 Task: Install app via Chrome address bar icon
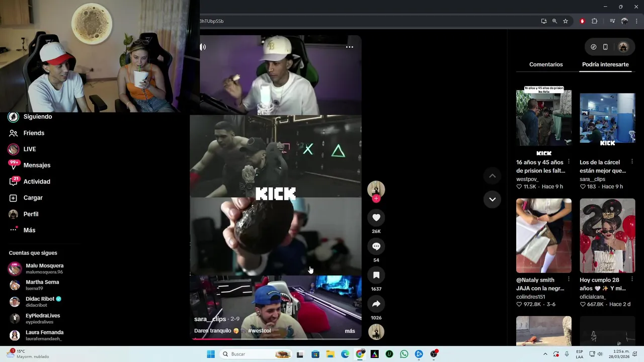(x=544, y=21)
